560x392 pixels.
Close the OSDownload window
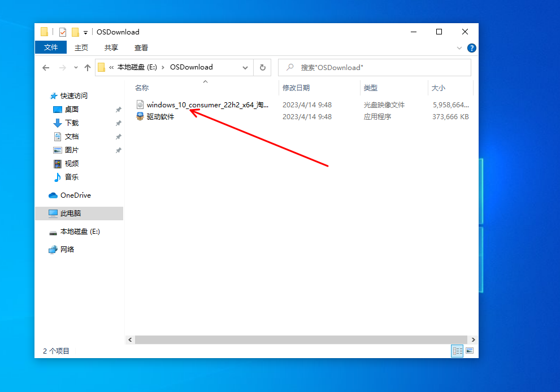click(465, 32)
